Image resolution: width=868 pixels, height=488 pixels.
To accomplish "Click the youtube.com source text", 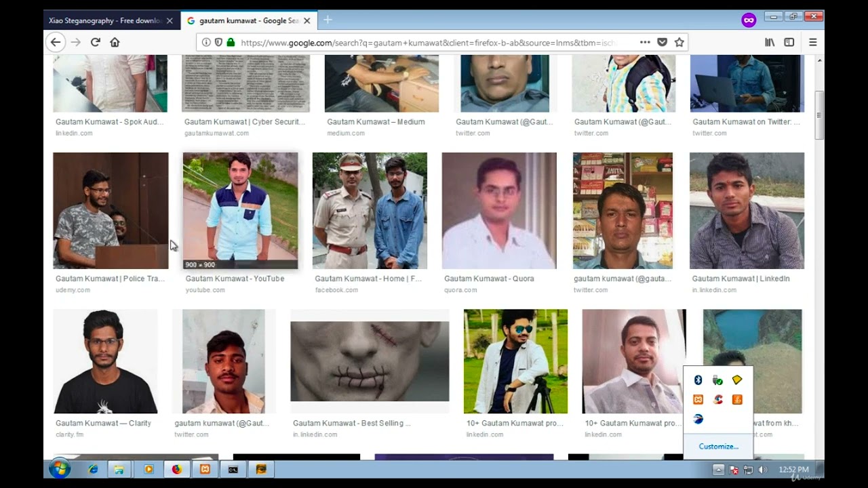I will pyautogui.click(x=205, y=290).
